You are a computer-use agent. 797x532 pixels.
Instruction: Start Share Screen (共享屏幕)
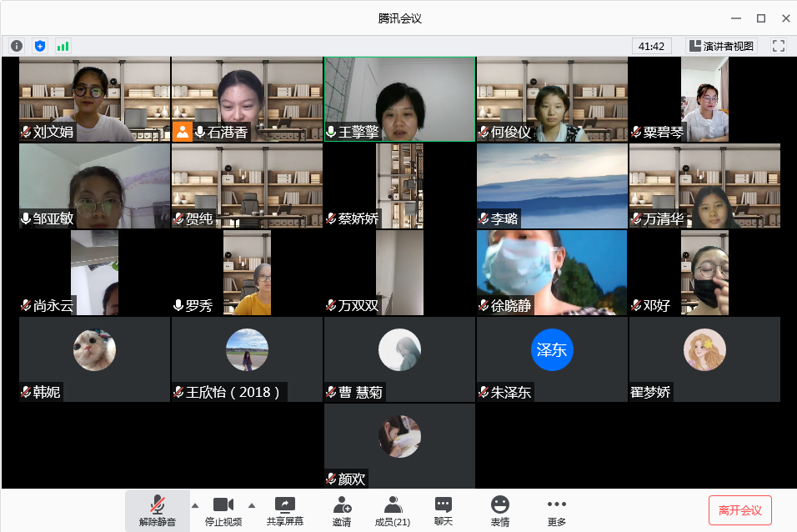[284, 510]
